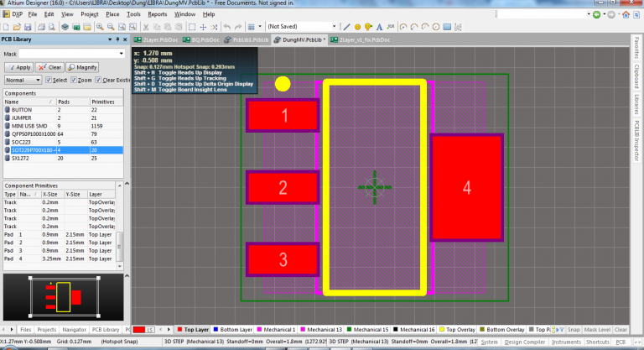Click the Apply button in PCB Library
Viewport: 644px width, 350px height.
18,67
